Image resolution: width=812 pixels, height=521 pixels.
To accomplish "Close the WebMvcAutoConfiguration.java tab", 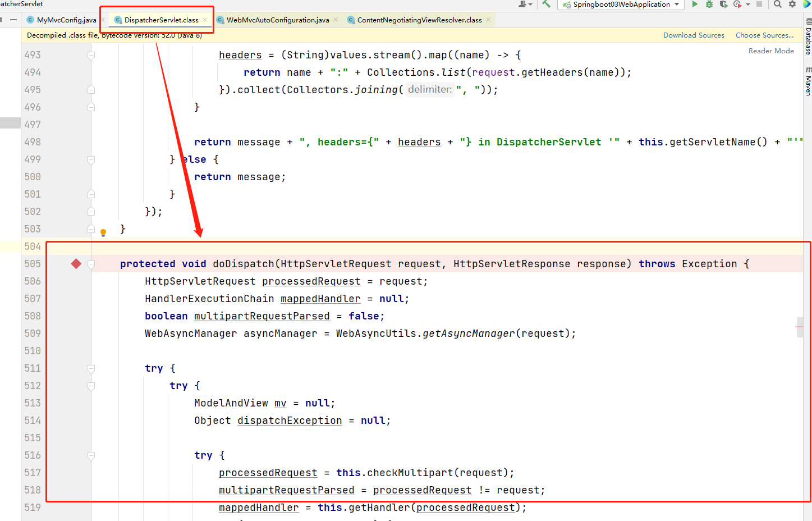I will click(x=336, y=20).
